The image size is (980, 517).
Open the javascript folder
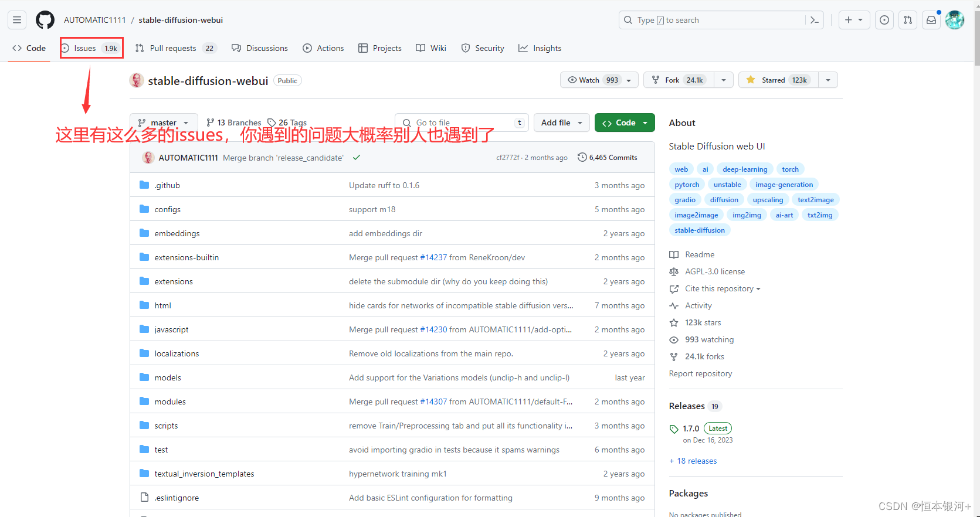pos(171,329)
